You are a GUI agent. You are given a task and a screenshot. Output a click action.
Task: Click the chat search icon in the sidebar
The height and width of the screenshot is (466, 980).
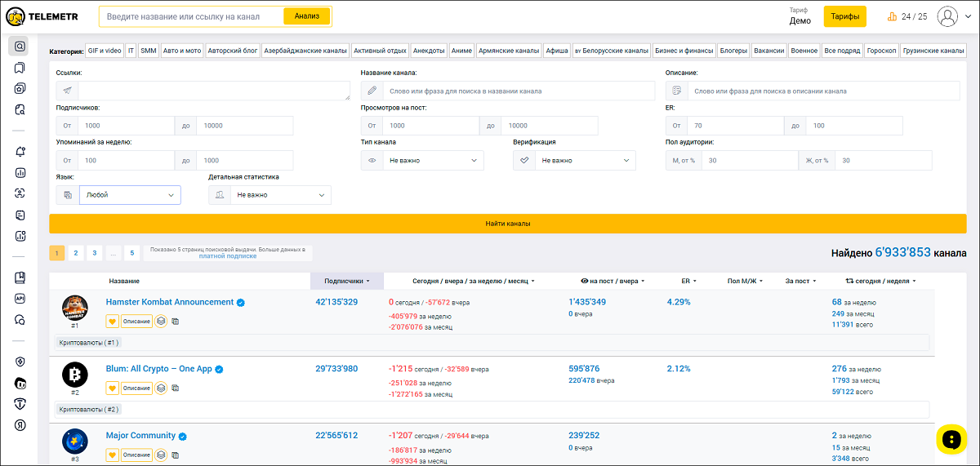coord(20,320)
